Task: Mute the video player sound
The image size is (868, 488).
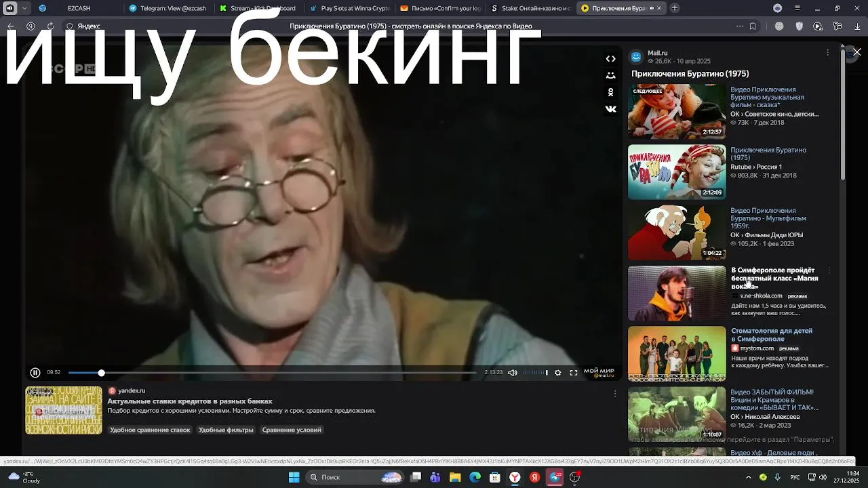Action: coord(513,372)
